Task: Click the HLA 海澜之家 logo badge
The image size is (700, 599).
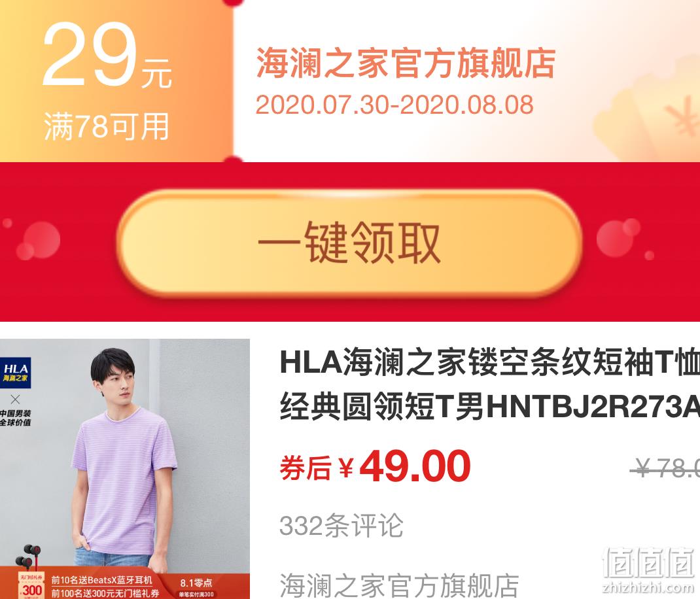Action: [15, 372]
